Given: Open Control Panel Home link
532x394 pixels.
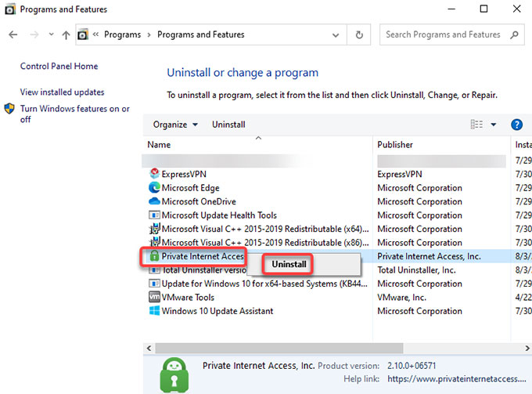Looking at the screenshot, I should pos(59,67).
